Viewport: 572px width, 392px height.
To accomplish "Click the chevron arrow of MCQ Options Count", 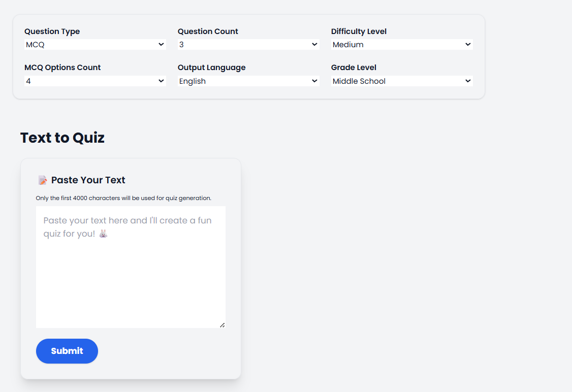I will (x=161, y=81).
